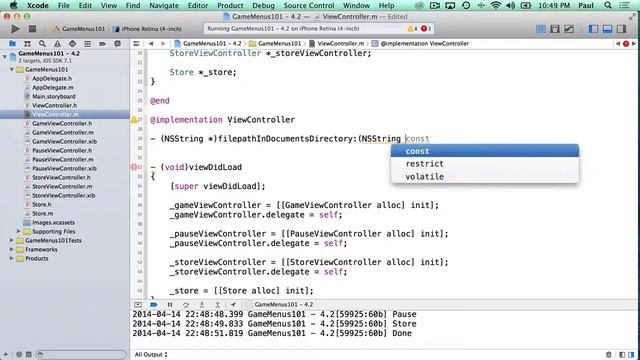Screen dimensions: 640x360
Task: Expand the Products group
Action: coord(12,258)
